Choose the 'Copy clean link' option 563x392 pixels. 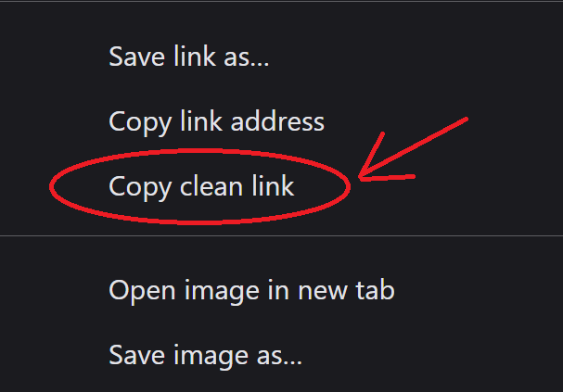click(x=282, y=186)
